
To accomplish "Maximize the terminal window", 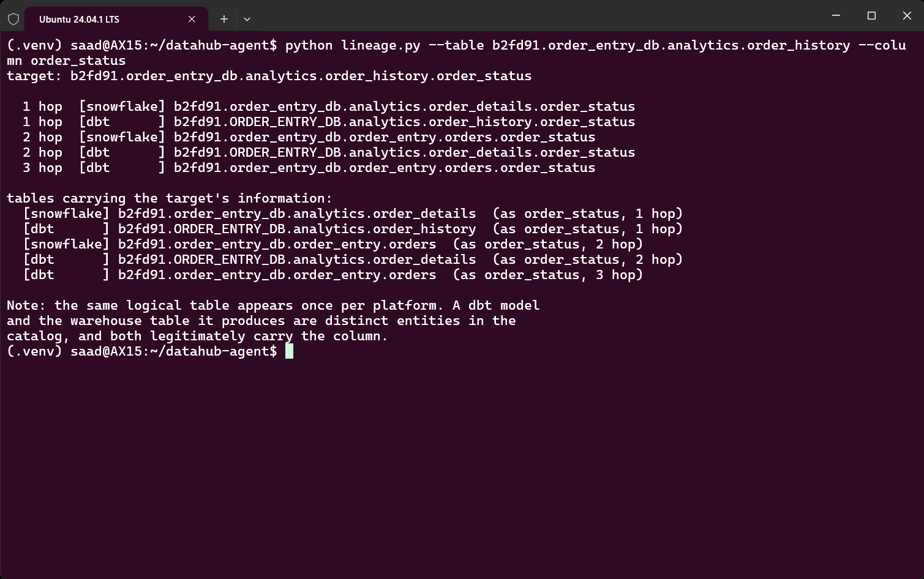I will tap(871, 16).
